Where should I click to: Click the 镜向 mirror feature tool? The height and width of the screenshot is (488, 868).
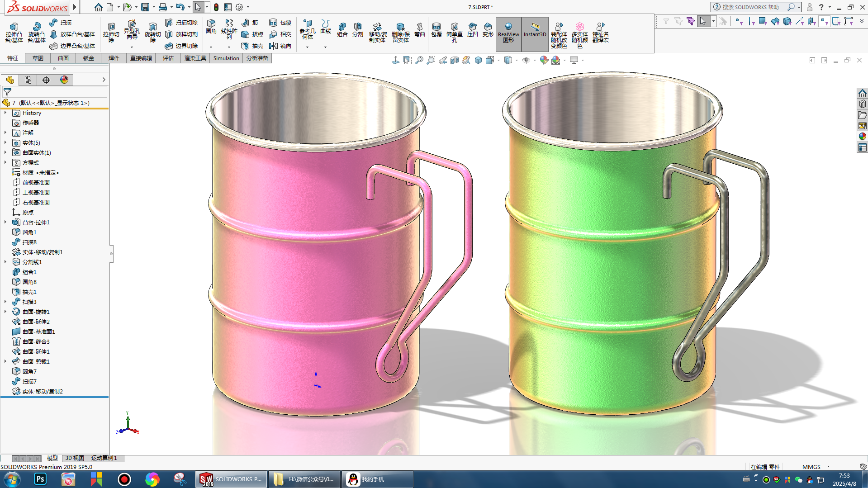[280, 46]
